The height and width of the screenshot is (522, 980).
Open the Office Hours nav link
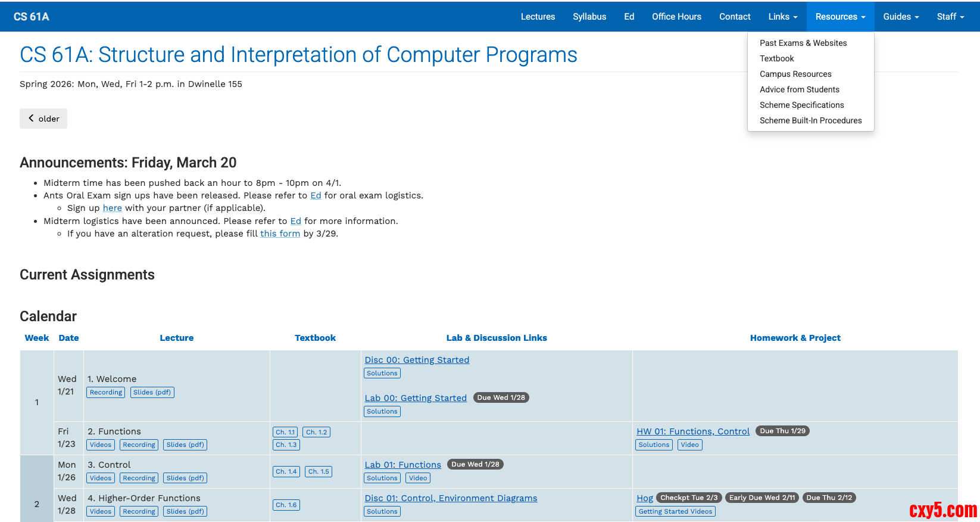pos(676,17)
